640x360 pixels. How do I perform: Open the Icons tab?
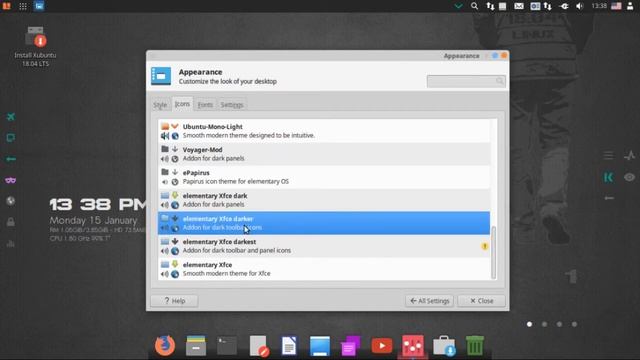182,104
